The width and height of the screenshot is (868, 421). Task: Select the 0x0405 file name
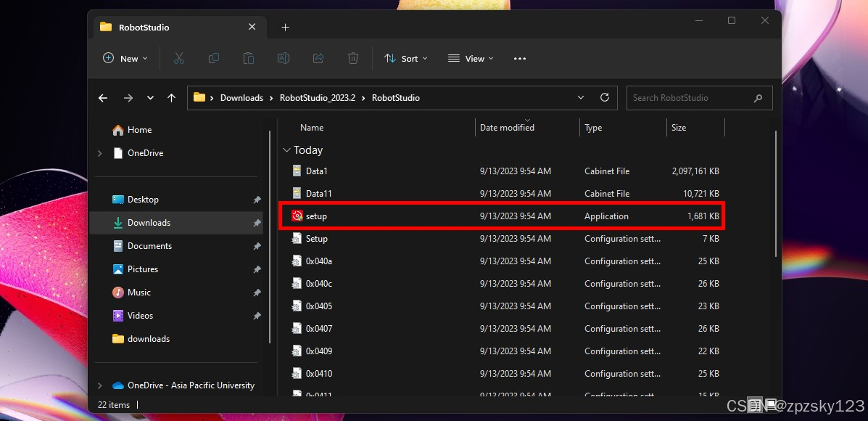pos(319,306)
